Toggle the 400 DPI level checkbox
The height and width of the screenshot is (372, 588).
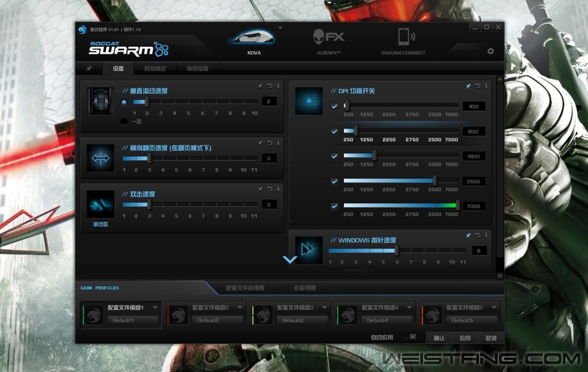[335, 107]
